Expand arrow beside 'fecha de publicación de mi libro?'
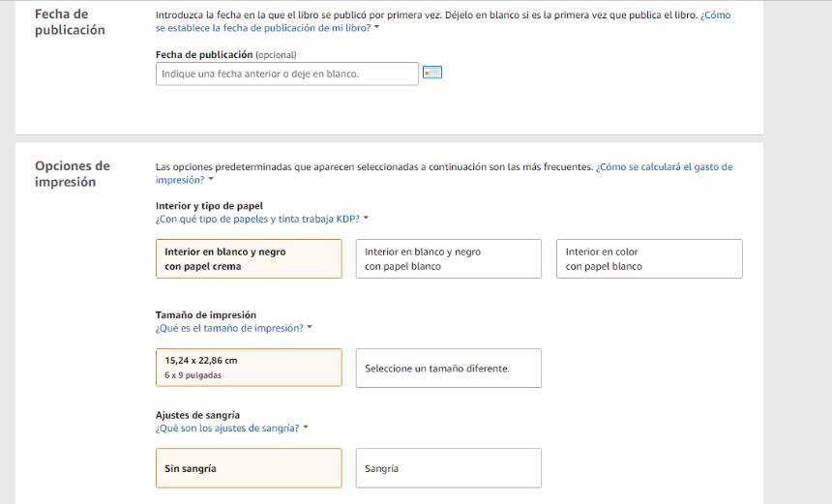 click(x=376, y=28)
